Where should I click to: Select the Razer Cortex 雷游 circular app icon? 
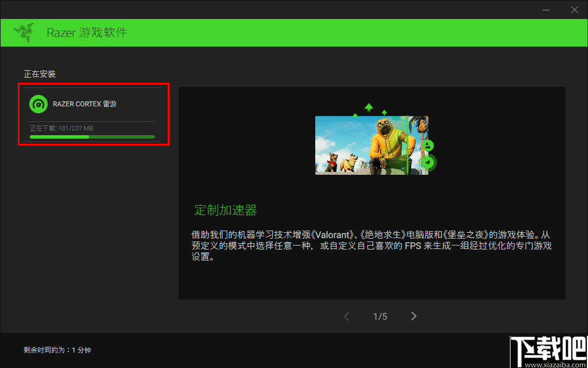pos(38,105)
